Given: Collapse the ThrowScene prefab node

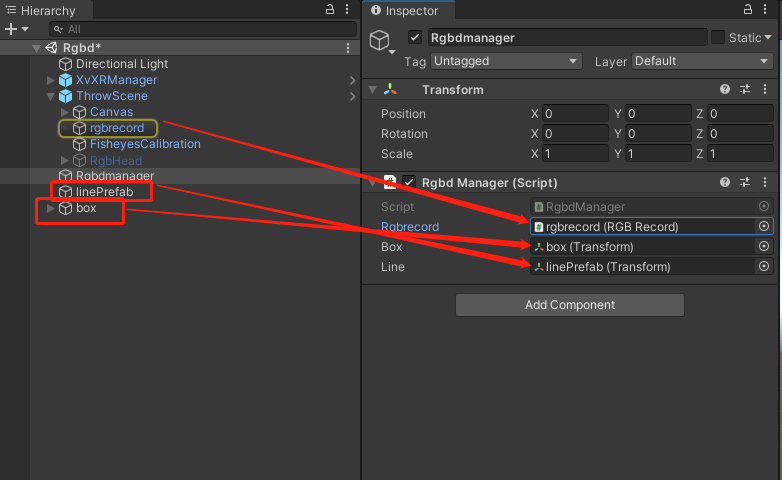Looking at the screenshot, I should 50,96.
